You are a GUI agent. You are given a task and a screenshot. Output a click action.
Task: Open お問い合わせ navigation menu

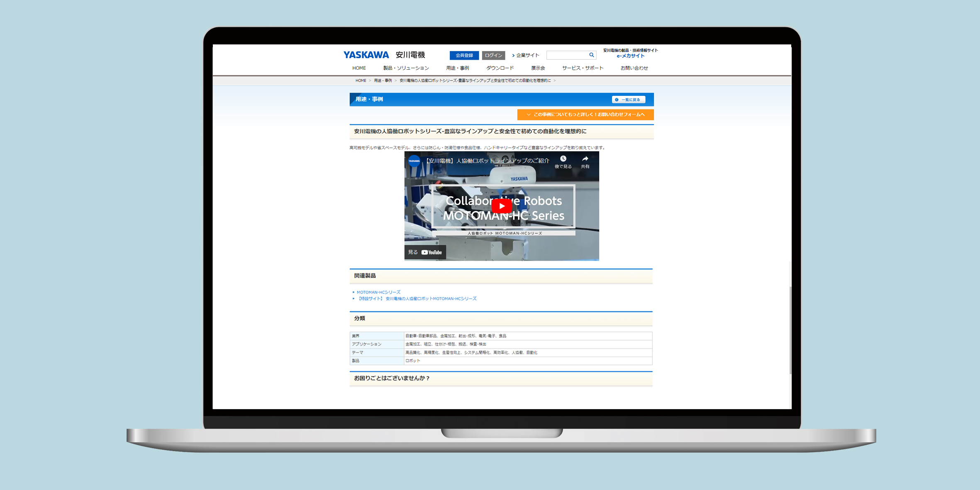(634, 68)
